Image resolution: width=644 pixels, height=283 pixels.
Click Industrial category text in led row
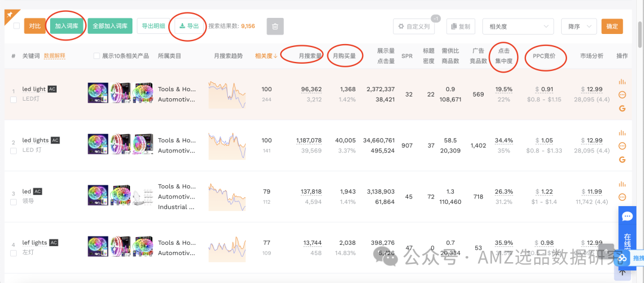click(x=176, y=207)
